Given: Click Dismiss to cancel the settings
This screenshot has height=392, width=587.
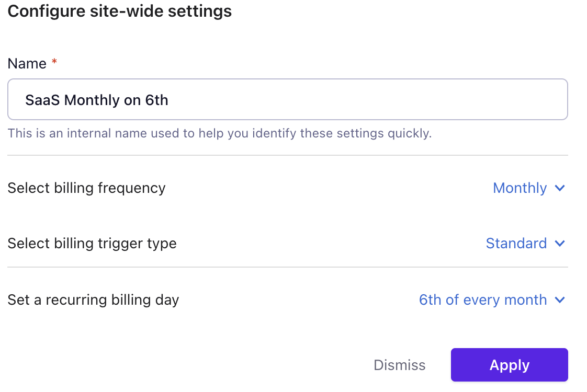Looking at the screenshot, I should coord(400,365).
